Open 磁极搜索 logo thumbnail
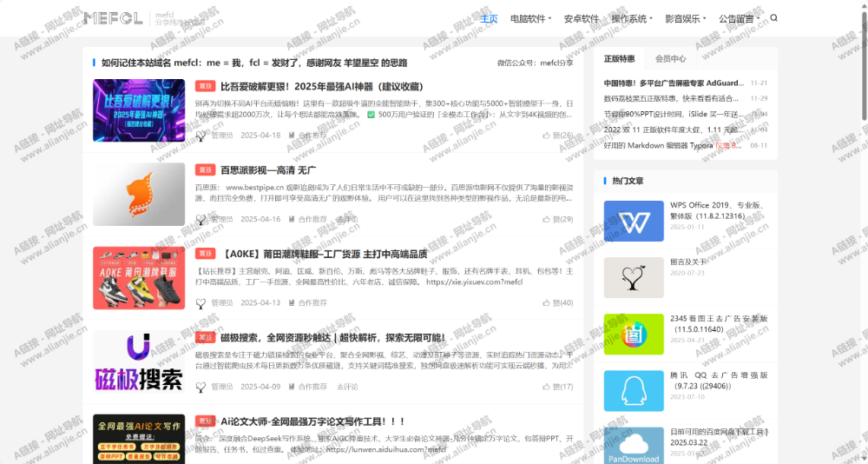The height and width of the screenshot is (464, 868). point(139,361)
